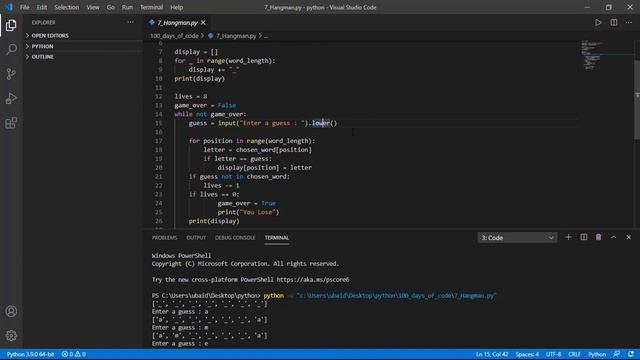Switch to the Debug Console tab
The height and width of the screenshot is (360, 640).
pyautogui.click(x=235, y=238)
